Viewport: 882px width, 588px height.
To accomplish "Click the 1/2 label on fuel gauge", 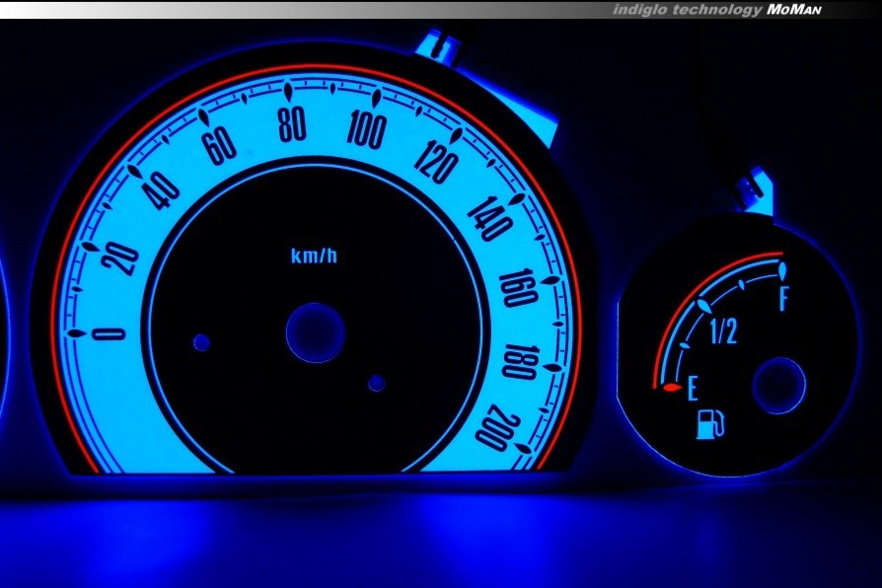I will [723, 332].
